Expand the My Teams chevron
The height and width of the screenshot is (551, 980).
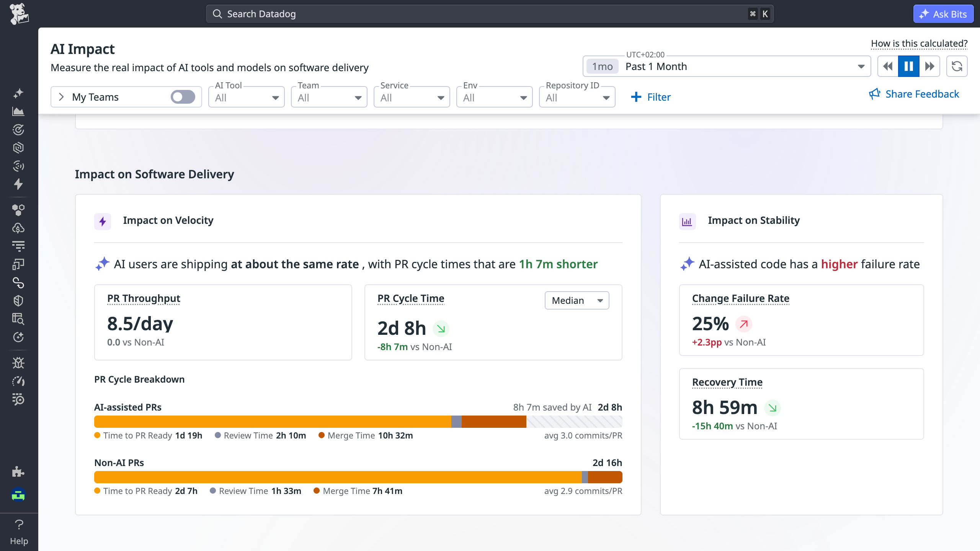(x=61, y=97)
